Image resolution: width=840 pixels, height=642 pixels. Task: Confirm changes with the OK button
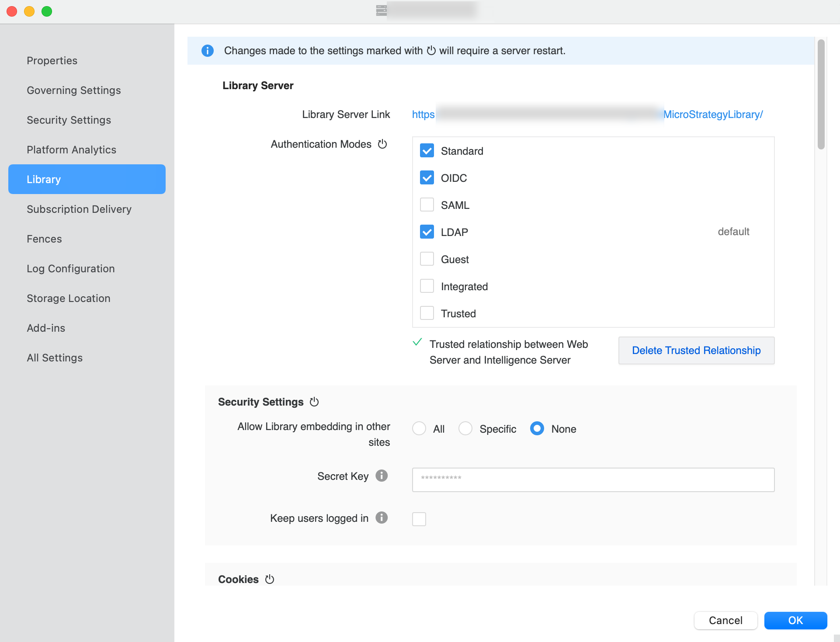pos(795,620)
